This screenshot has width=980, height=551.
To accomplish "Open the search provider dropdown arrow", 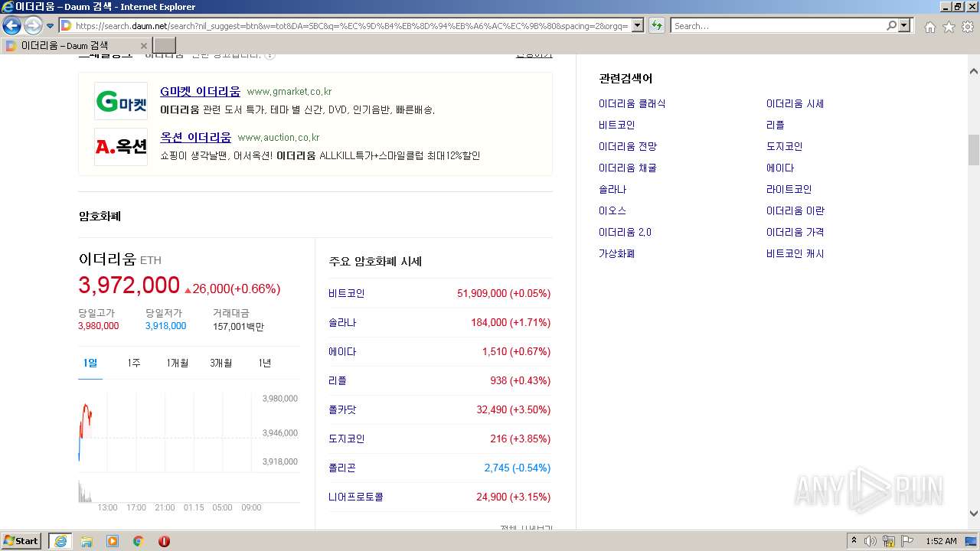I will [905, 25].
